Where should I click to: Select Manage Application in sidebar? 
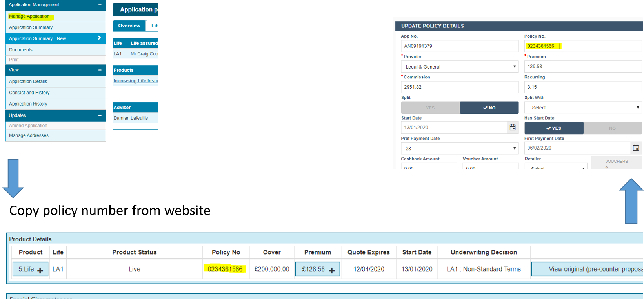coord(29,16)
